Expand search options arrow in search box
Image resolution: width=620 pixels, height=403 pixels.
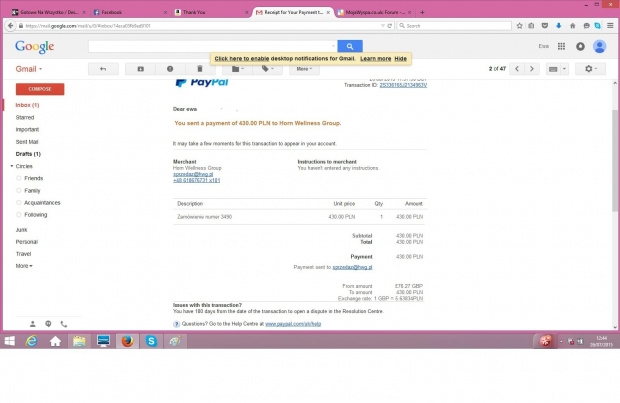point(333,46)
